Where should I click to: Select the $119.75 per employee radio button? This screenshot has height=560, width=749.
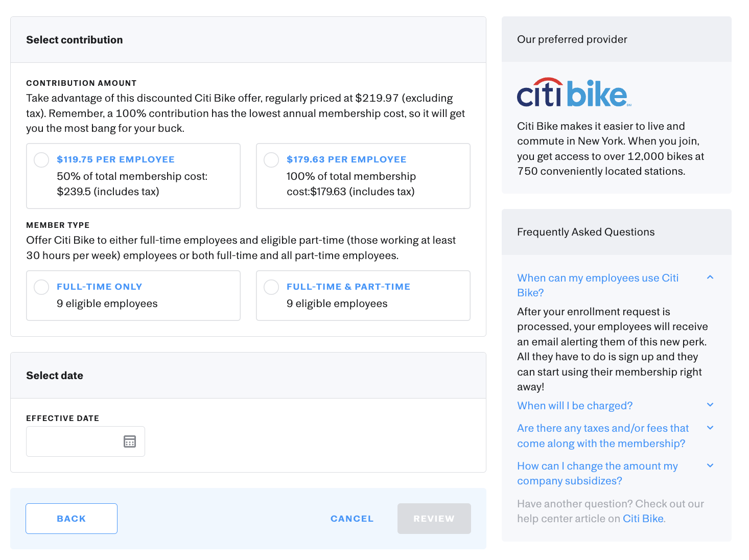click(x=41, y=159)
